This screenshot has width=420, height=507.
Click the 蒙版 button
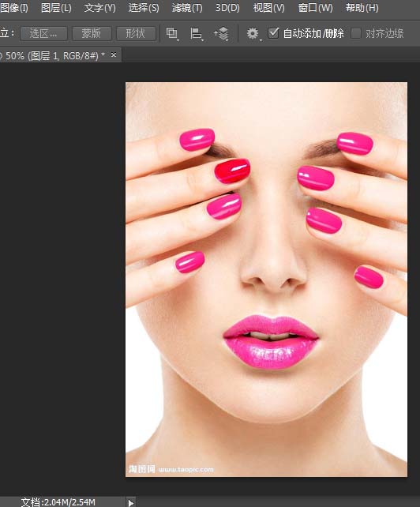(92, 33)
